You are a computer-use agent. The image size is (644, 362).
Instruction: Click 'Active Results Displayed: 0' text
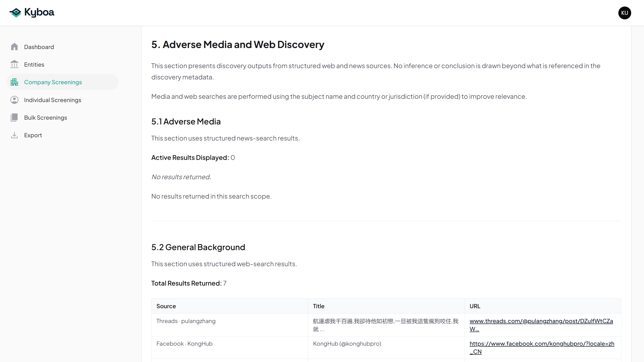tap(193, 157)
